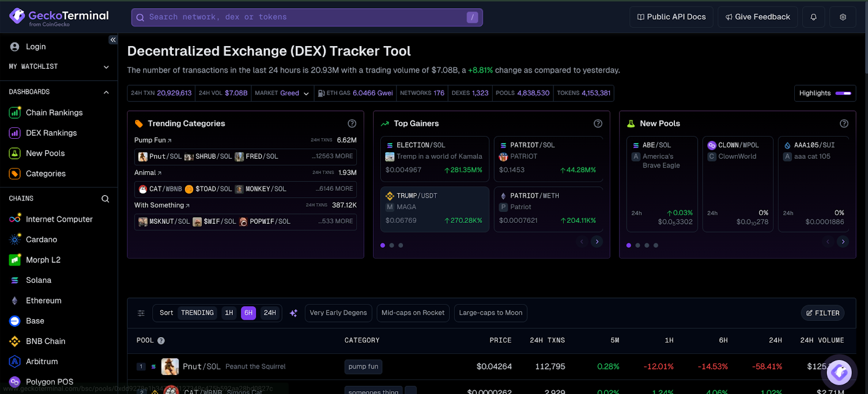The height and width of the screenshot is (394, 868).
Task: Select Morph L2 chain
Action: point(43,260)
